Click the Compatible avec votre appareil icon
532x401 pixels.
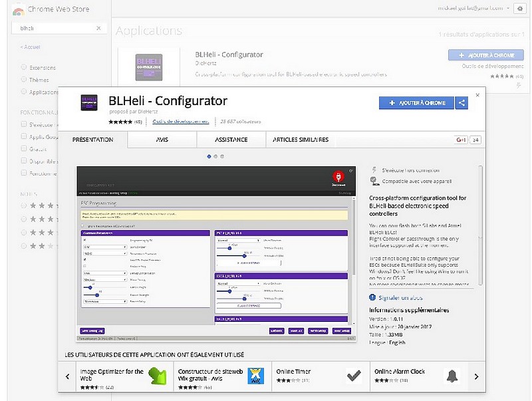click(x=374, y=181)
